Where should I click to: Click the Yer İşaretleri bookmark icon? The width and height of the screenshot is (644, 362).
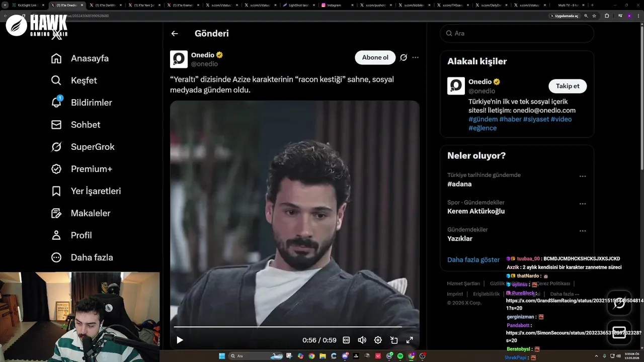tap(56, 191)
